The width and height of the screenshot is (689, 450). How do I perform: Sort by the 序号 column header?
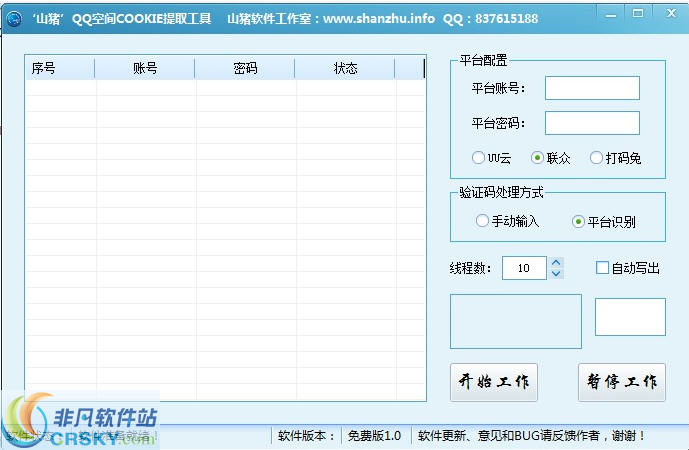(x=60, y=68)
